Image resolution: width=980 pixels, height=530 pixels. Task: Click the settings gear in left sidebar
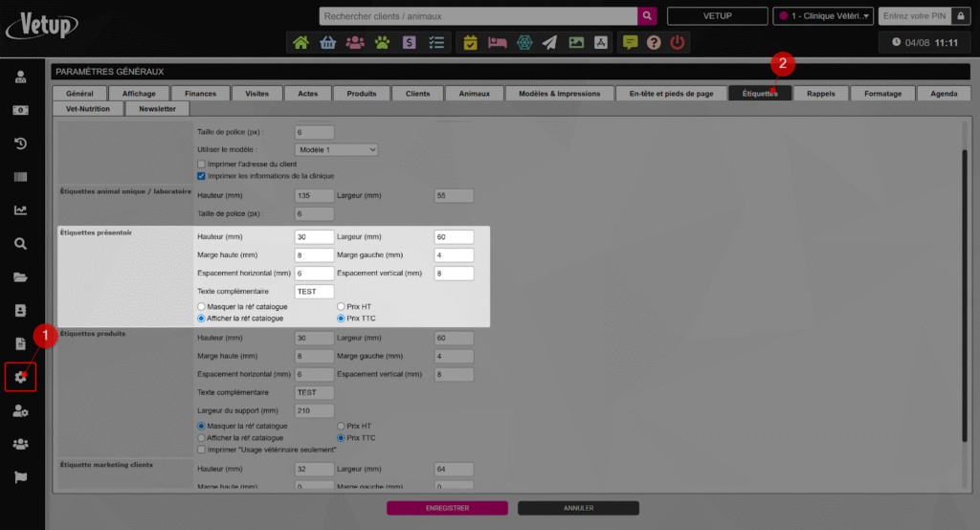[x=20, y=377]
